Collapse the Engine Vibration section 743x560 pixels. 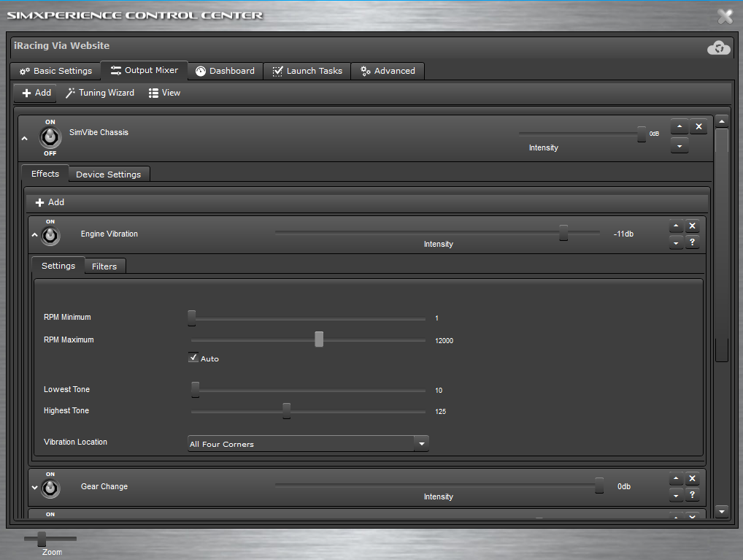click(34, 235)
